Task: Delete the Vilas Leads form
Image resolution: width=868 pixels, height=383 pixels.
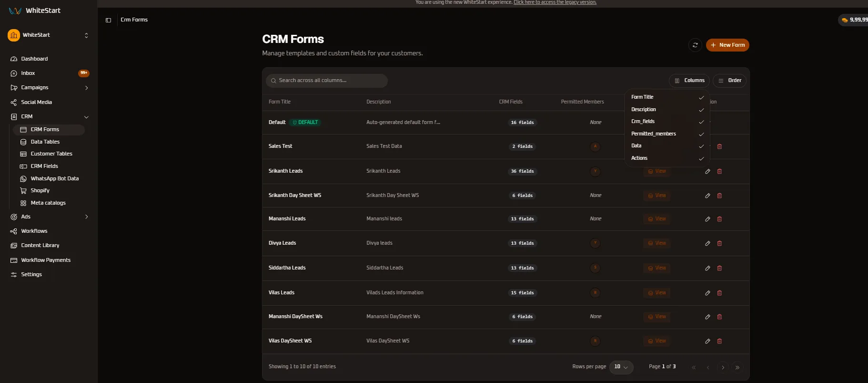Action: click(719, 293)
